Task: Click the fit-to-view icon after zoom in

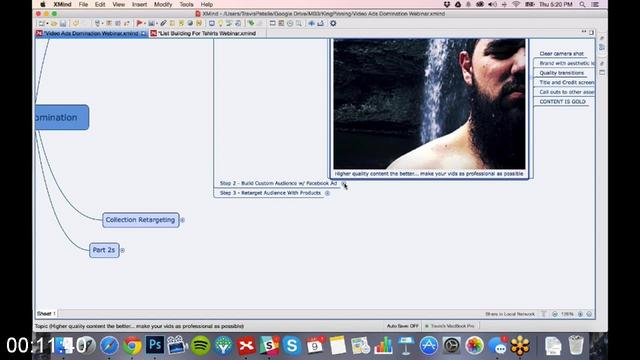Action: 589,314
